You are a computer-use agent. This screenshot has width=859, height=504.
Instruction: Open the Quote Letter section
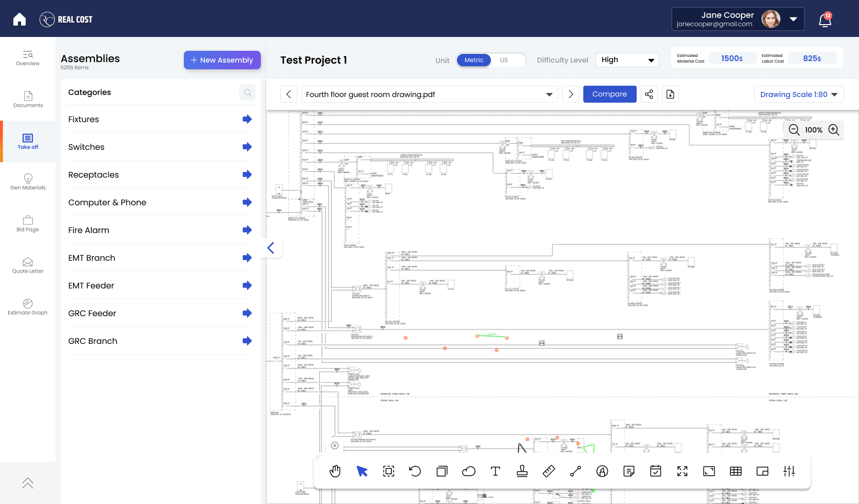28,265
